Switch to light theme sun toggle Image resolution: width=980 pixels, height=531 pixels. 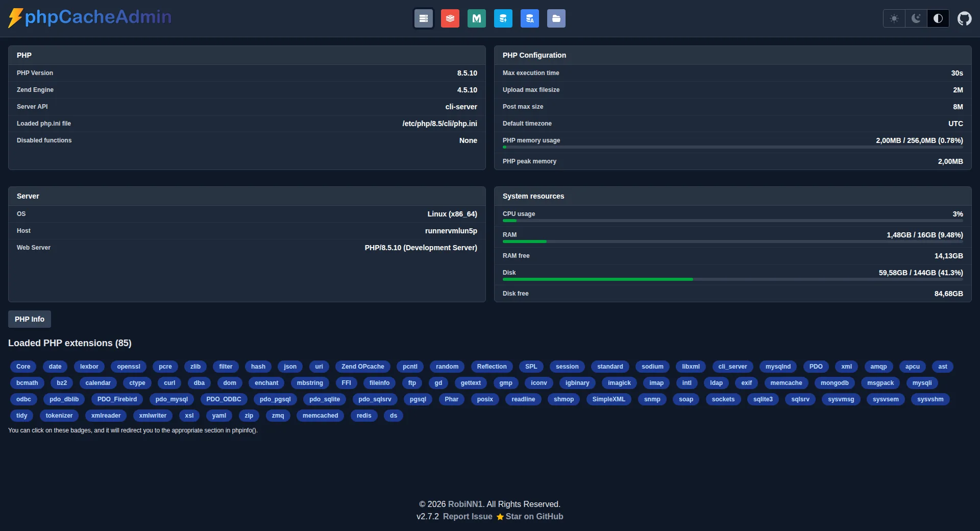[894, 18]
